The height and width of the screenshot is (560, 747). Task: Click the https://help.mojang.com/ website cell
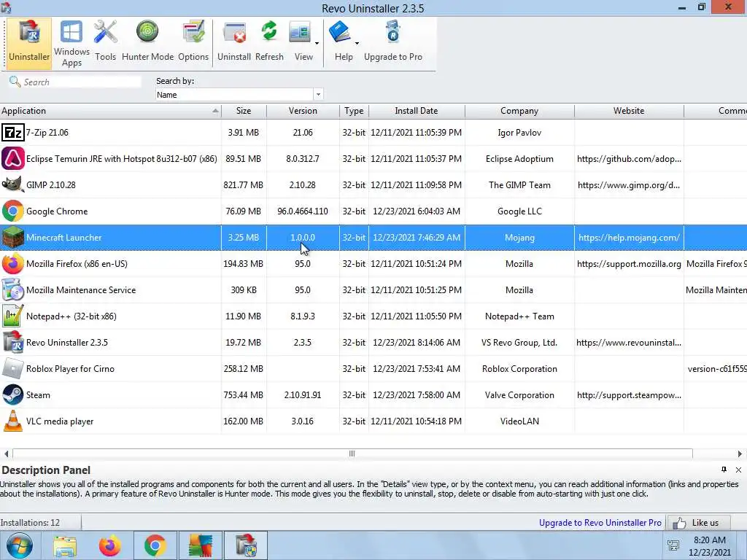pyautogui.click(x=629, y=238)
